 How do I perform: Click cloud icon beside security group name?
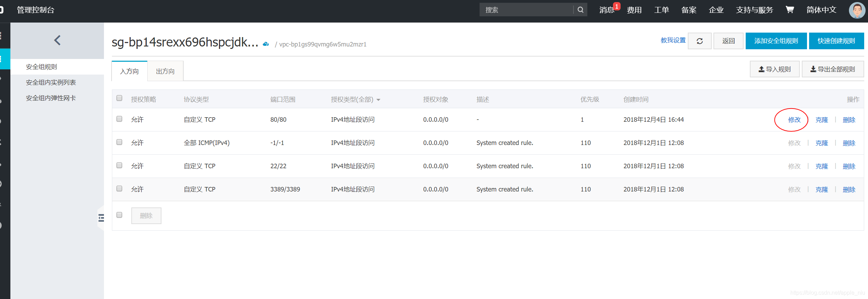pyautogui.click(x=266, y=44)
